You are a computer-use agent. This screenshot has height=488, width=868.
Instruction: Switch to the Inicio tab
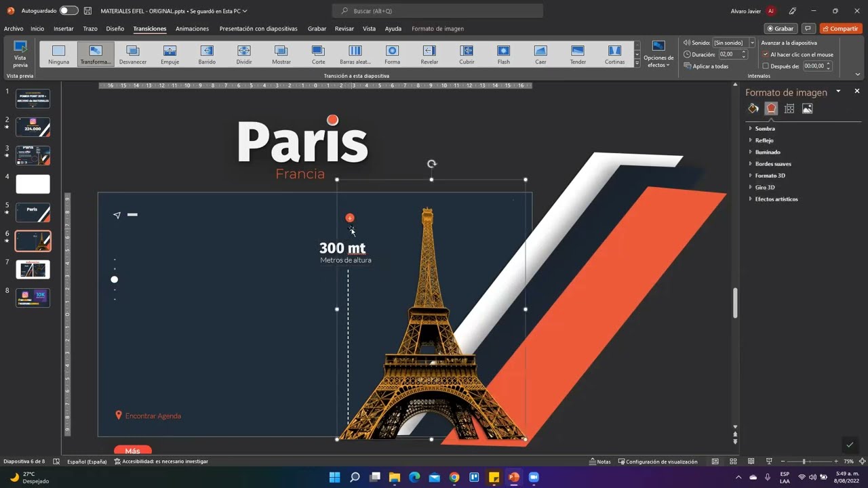[37, 28]
